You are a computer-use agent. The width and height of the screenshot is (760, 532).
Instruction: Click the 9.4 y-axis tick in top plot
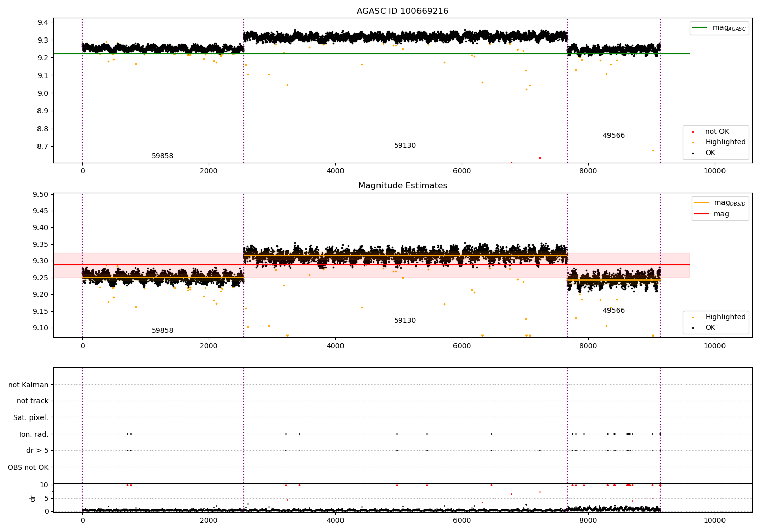coord(43,22)
